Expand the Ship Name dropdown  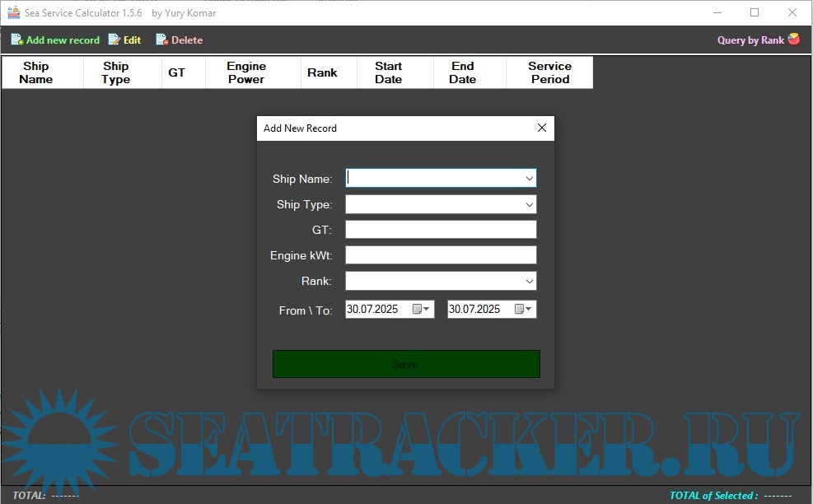529,178
